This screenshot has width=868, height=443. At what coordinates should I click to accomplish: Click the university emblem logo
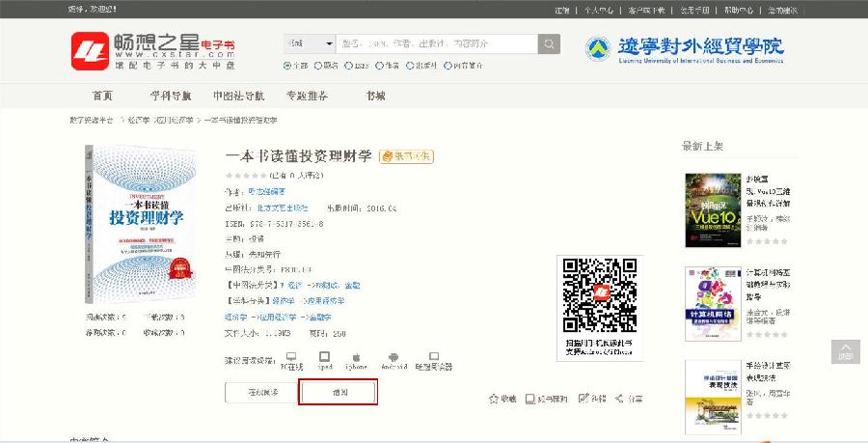[598, 49]
